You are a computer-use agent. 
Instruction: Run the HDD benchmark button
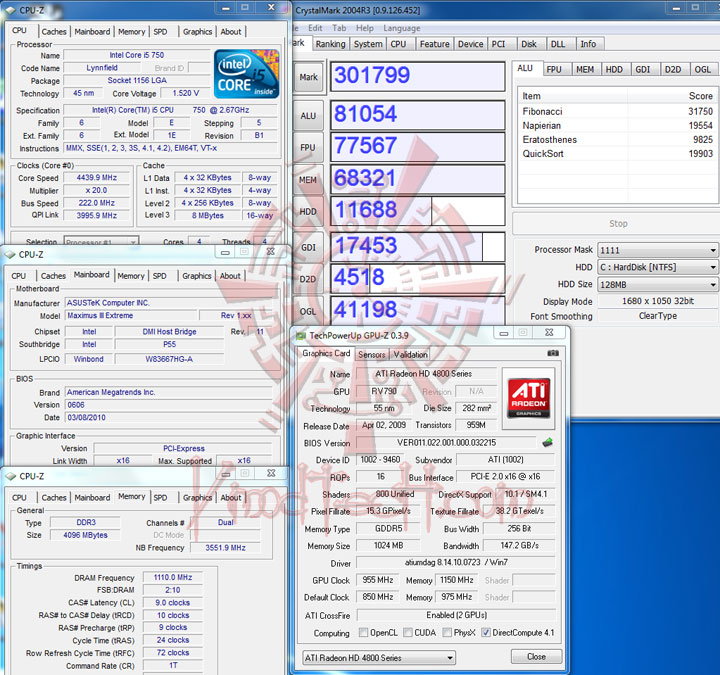pyautogui.click(x=308, y=212)
